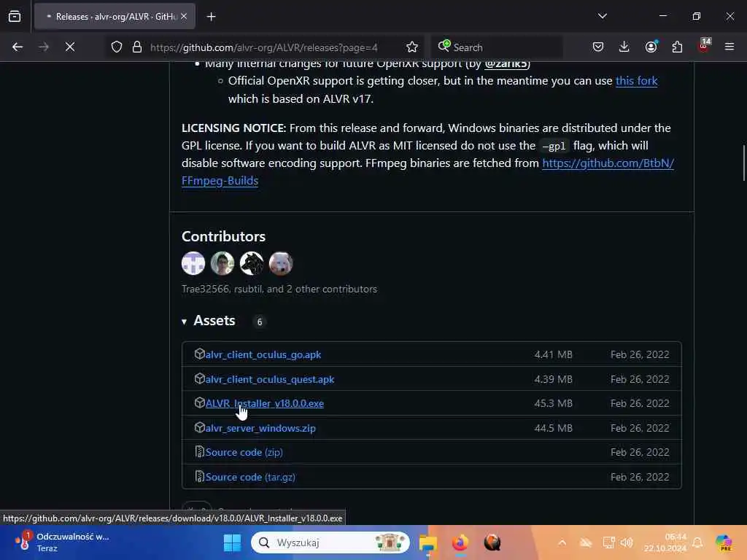Download alvr_server_windows.zip
Viewport: 747px width, 560px height.
(x=260, y=428)
